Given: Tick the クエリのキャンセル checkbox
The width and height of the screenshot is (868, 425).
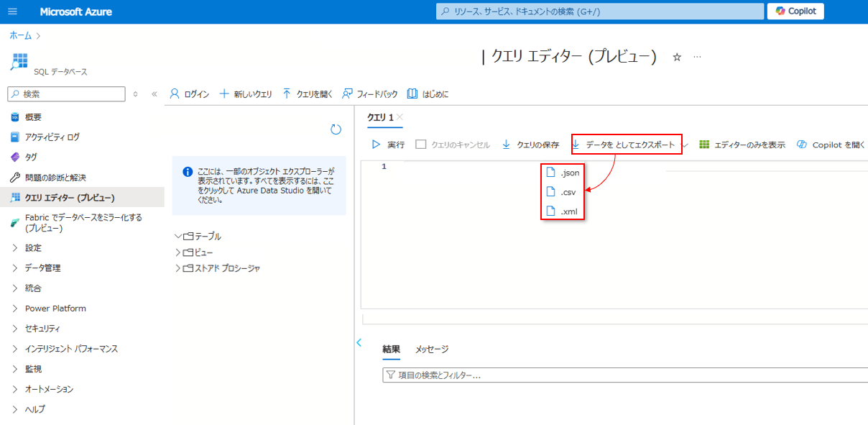Looking at the screenshot, I should click(421, 145).
